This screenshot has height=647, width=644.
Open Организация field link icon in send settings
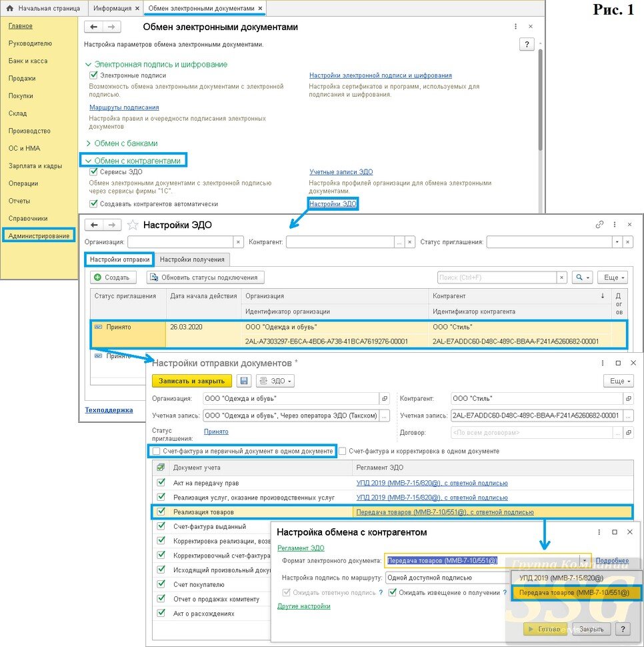coord(384,399)
